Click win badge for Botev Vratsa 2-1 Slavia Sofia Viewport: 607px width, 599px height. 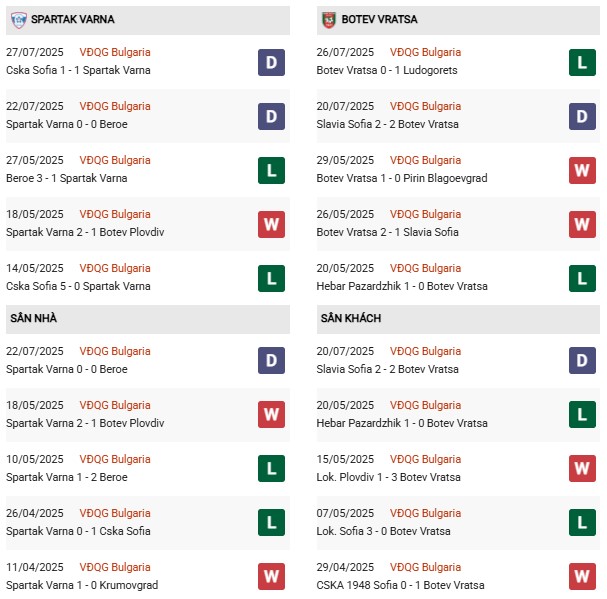(x=582, y=225)
